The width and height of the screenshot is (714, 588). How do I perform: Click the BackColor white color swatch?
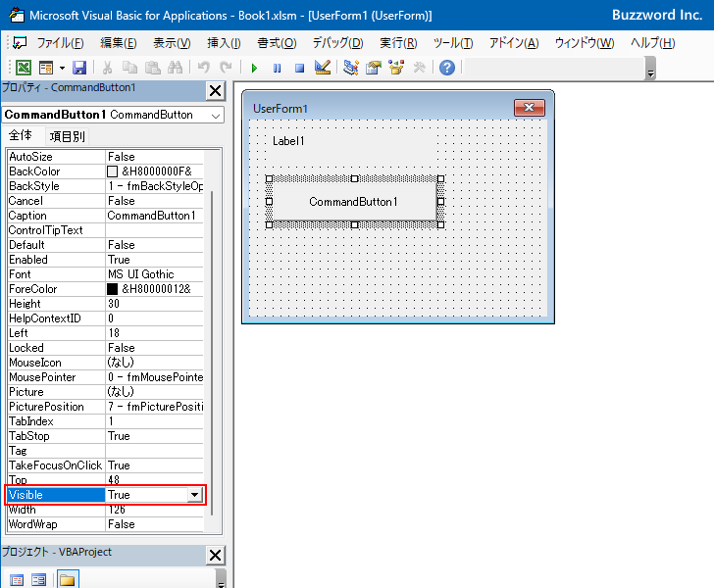[x=112, y=171]
